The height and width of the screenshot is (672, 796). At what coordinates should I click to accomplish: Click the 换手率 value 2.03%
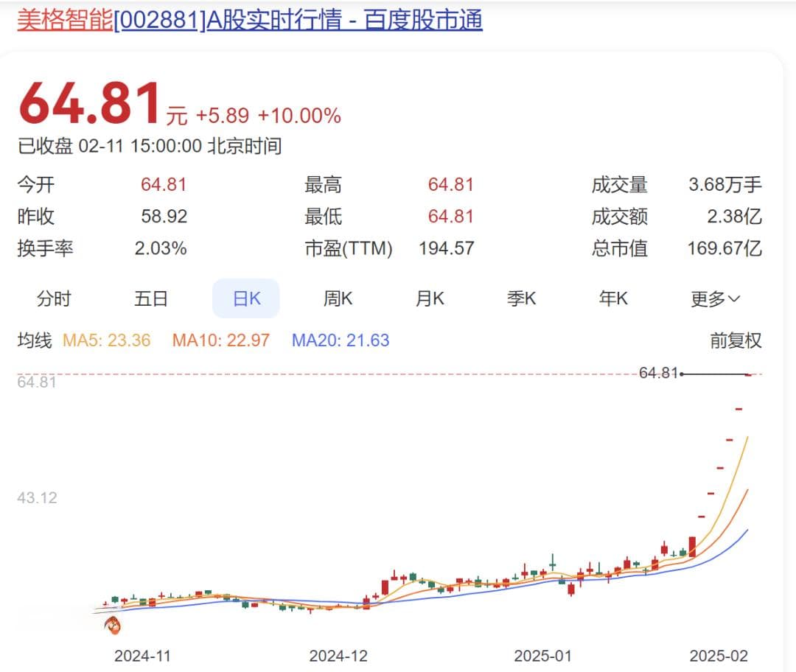tap(161, 248)
